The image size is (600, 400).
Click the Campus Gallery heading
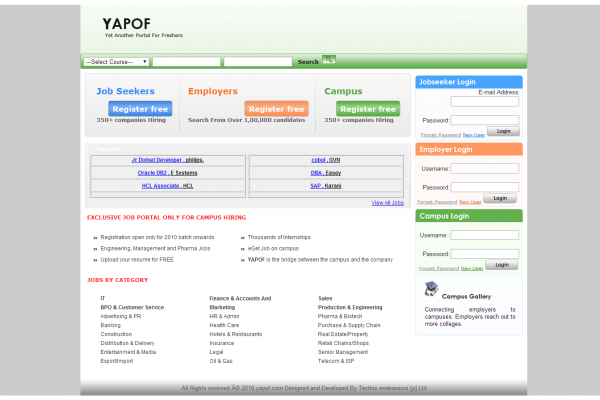466,297
